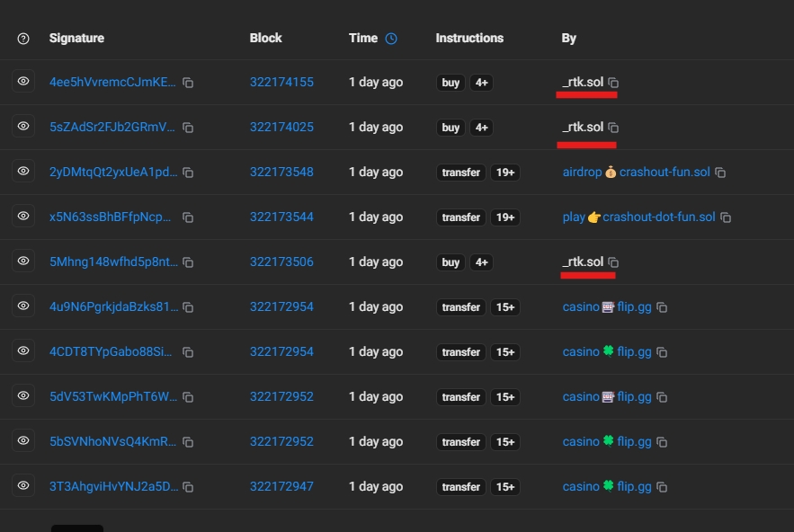
Task: Toggle the eye icon for transaction 4ee5hVvremcCJmKE
Action: click(23, 82)
